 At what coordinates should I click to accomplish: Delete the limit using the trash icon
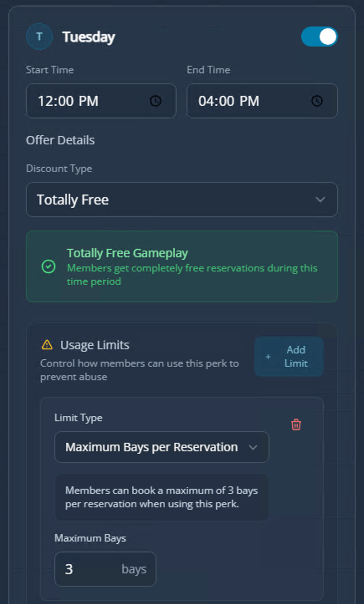pyautogui.click(x=296, y=425)
